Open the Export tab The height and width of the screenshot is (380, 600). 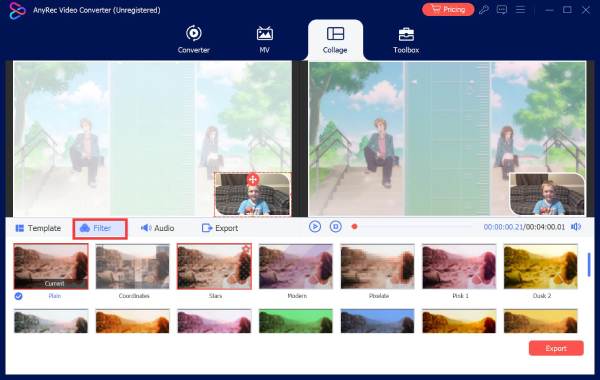tap(220, 228)
